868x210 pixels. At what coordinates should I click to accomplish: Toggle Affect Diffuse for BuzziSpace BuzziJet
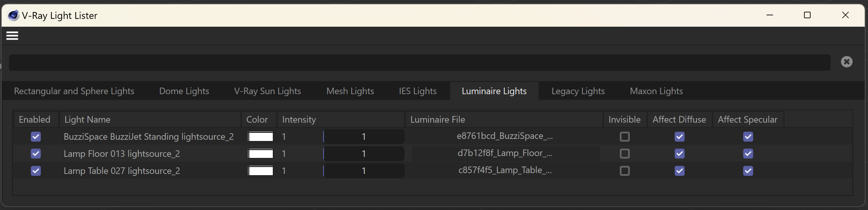(x=680, y=137)
